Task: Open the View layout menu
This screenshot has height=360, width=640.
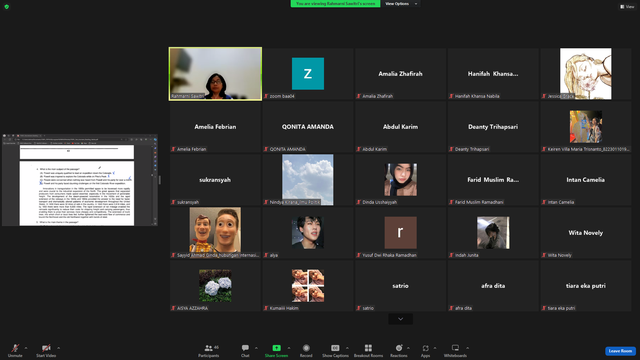Action: [627, 7]
